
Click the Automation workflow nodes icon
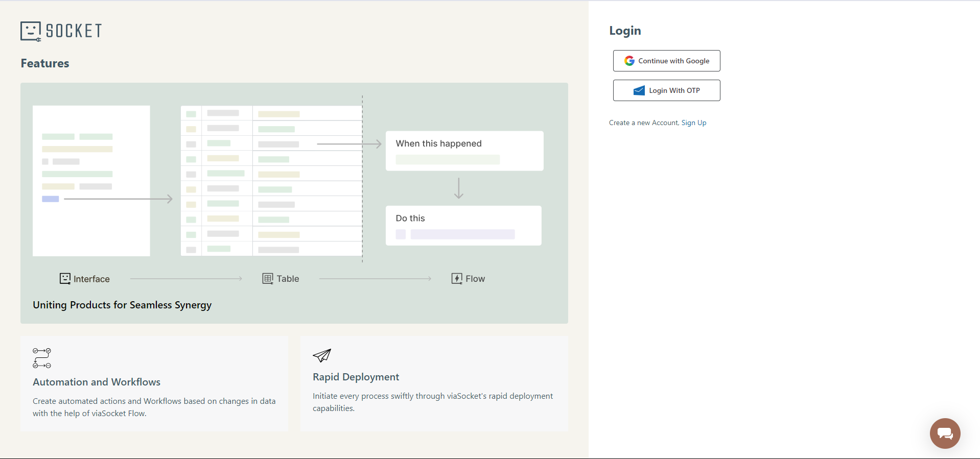(x=42, y=358)
